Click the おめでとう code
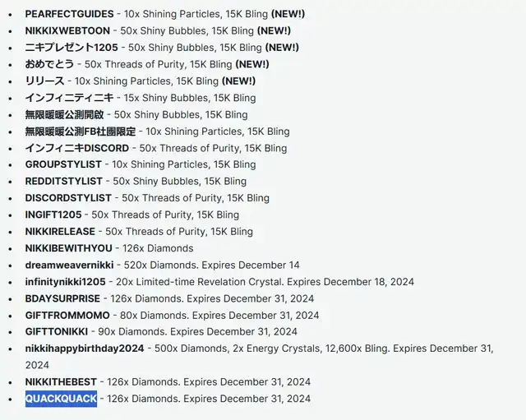 (50, 64)
